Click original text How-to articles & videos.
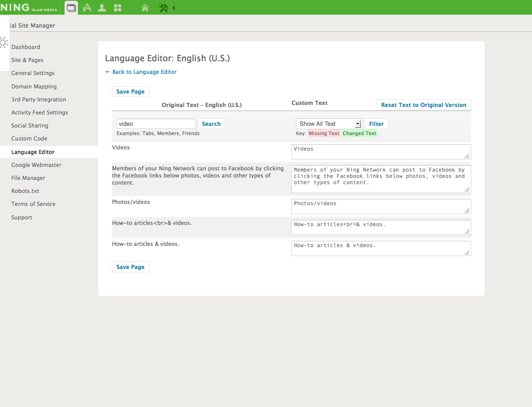The image size is (532, 407). pyautogui.click(x=145, y=244)
